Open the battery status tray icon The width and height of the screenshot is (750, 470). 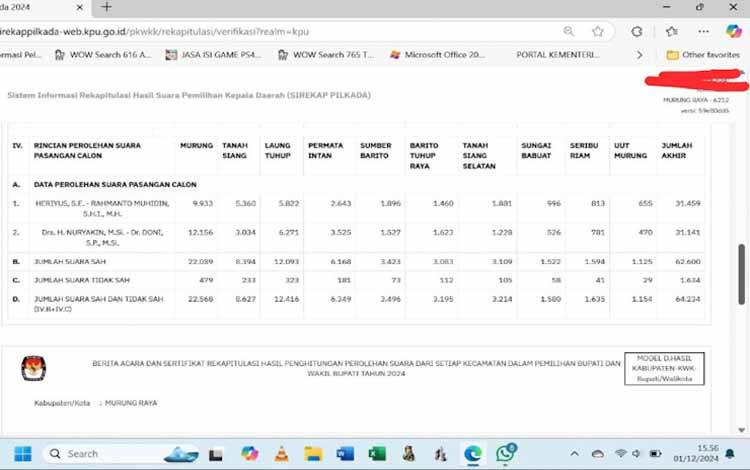[655, 453]
